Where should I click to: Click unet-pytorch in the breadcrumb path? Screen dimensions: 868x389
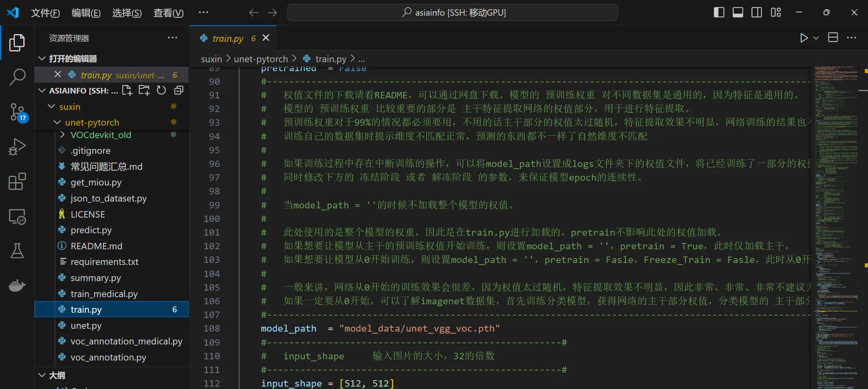tap(260, 59)
